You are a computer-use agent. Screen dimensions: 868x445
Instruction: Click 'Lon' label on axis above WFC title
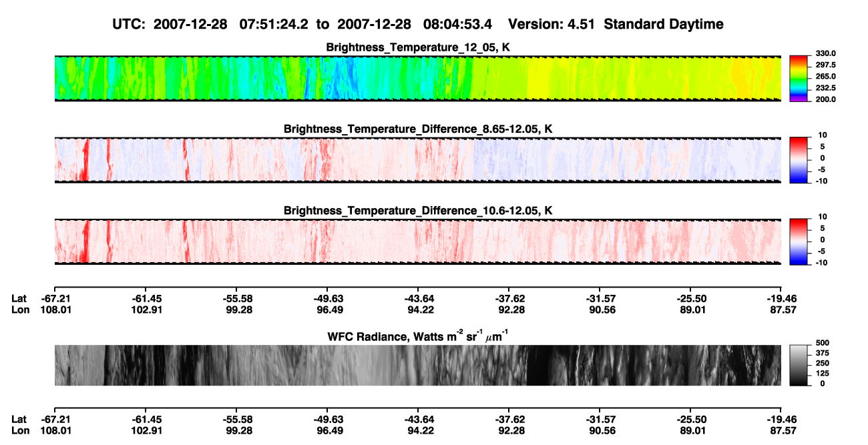(21, 310)
